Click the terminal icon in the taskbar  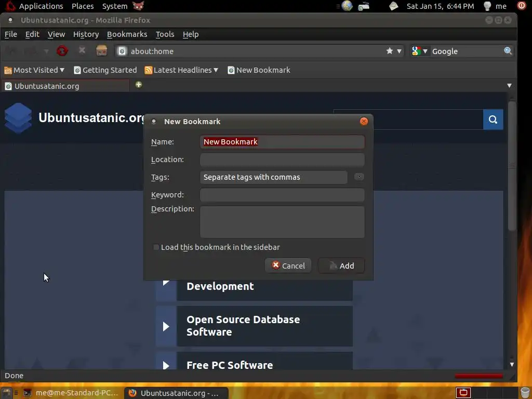(x=27, y=393)
